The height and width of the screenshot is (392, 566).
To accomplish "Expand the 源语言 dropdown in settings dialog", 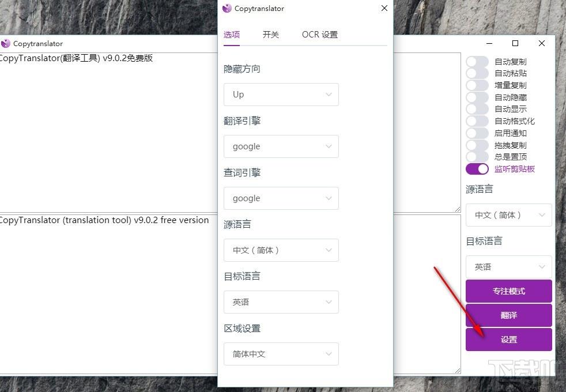I will [x=281, y=250].
